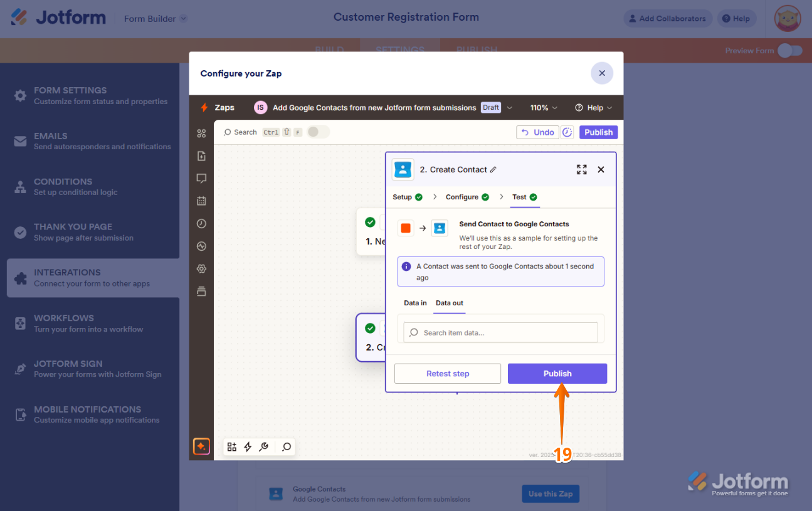
Task: Click the magnifier icon in bottom canvas toolbar
Action: point(287,446)
